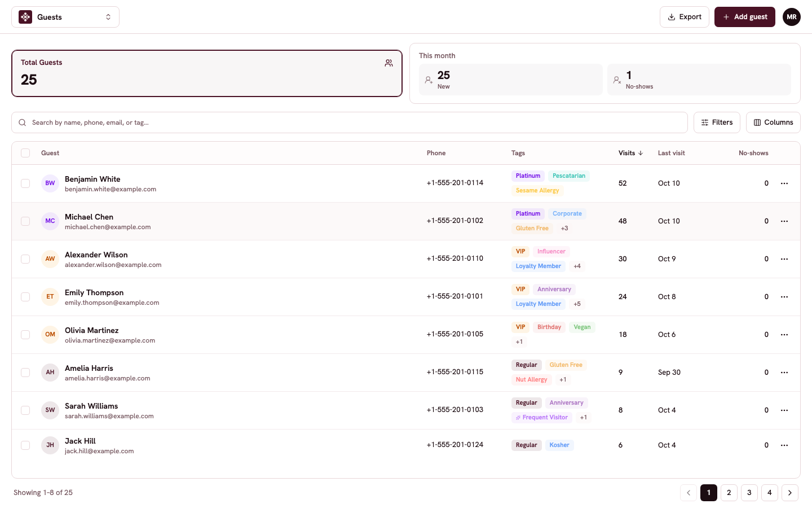Open actions menu for Jack Hill
This screenshot has width=812, height=508.
coord(784,445)
